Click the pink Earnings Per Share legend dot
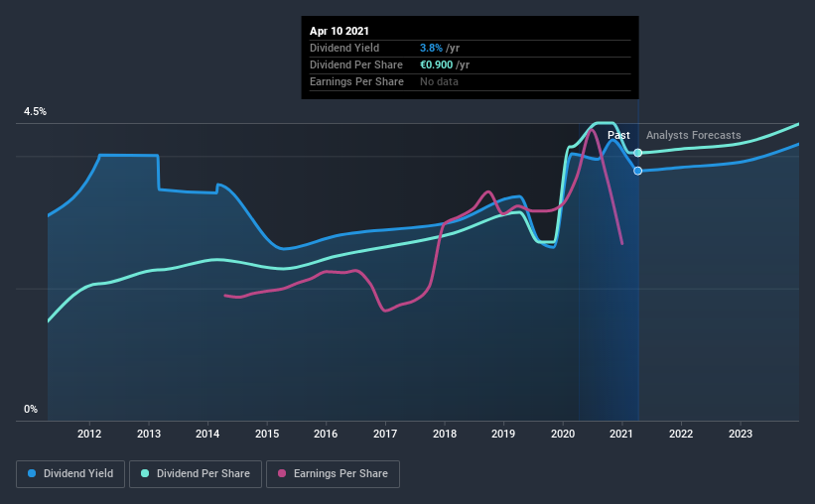This screenshot has width=815, height=504. click(x=282, y=473)
